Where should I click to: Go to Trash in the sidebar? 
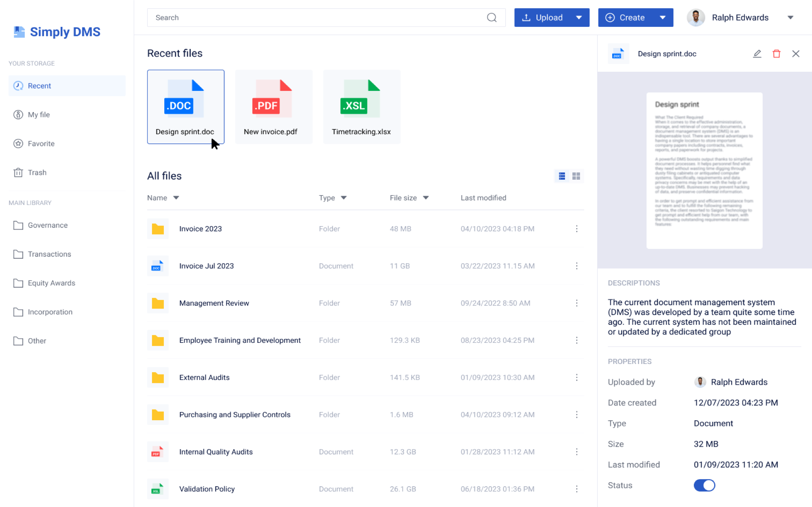pyautogui.click(x=37, y=172)
